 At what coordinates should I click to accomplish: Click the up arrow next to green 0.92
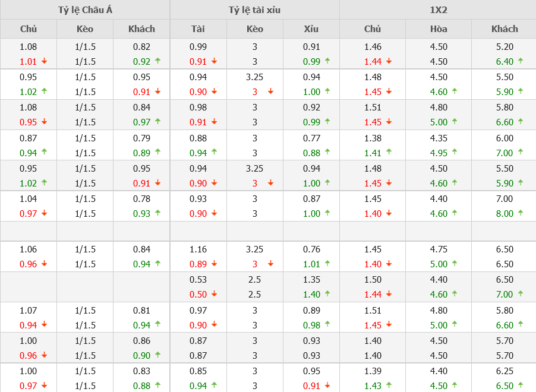click(157, 61)
